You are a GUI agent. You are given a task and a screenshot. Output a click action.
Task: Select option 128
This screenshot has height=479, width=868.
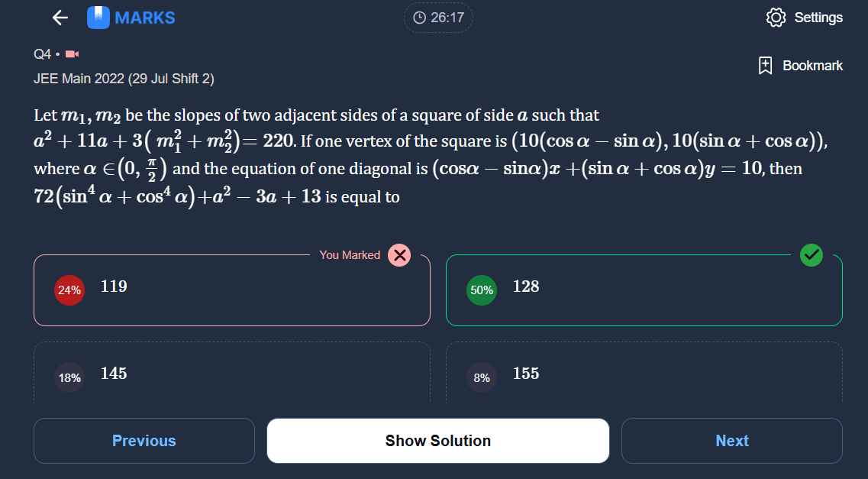coord(644,290)
